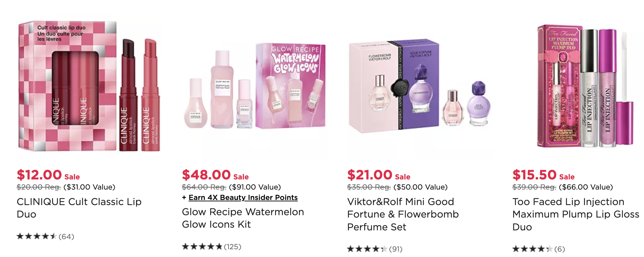This screenshot has width=644, height=257.
Task: Click the $15.50 Sale price
Action: coord(543,175)
